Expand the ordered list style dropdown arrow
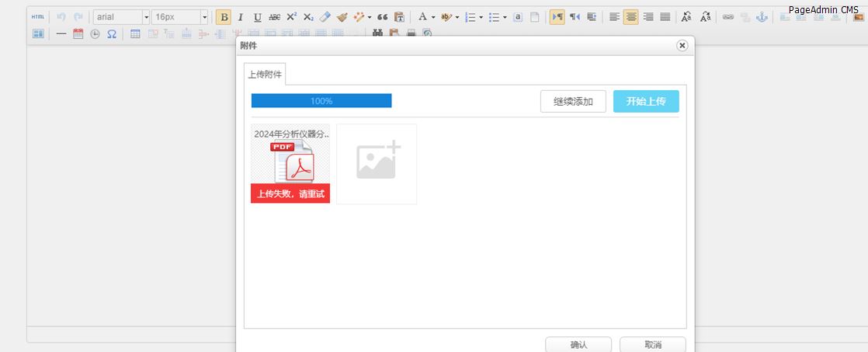The image size is (868, 352). [482, 17]
